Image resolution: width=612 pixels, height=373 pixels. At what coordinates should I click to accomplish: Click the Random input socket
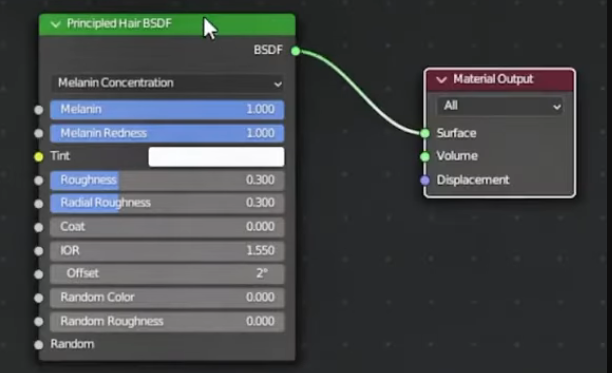point(39,345)
